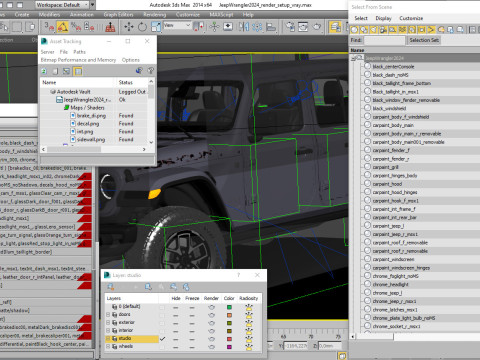The height and width of the screenshot is (360, 480).
Task: Click the Use Pivot Point Center icon
Action: (198, 27)
